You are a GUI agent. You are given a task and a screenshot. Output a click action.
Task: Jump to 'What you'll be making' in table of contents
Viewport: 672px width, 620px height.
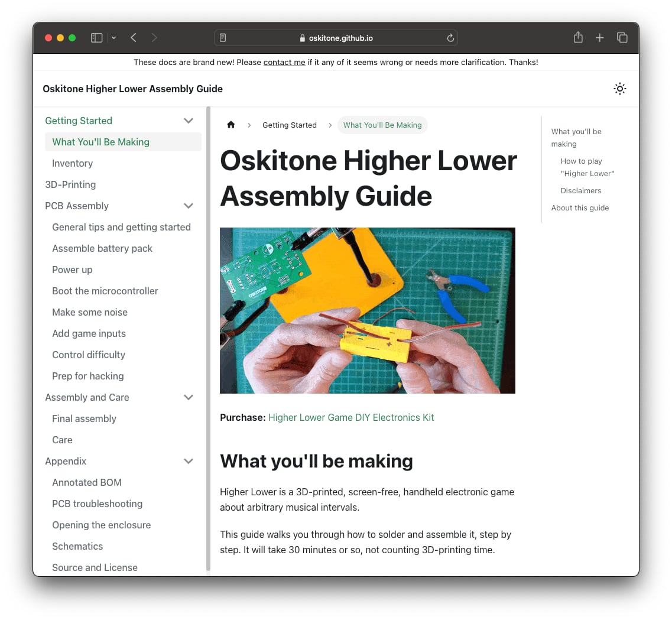[x=576, y=138]
